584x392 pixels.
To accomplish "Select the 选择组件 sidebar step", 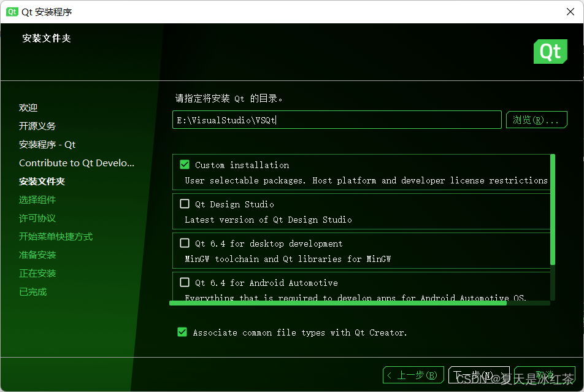I will click(37, 200).
